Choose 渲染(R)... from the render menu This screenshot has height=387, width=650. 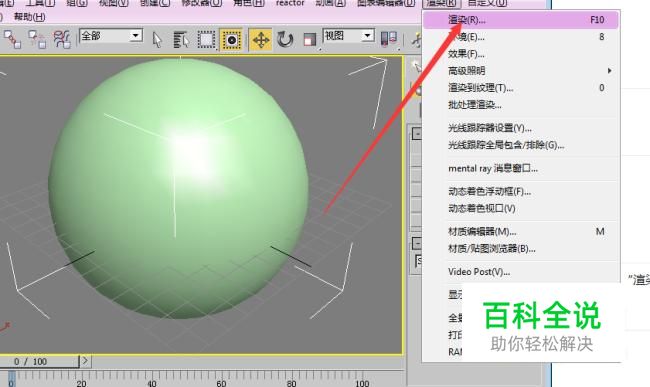coord(521,20)
